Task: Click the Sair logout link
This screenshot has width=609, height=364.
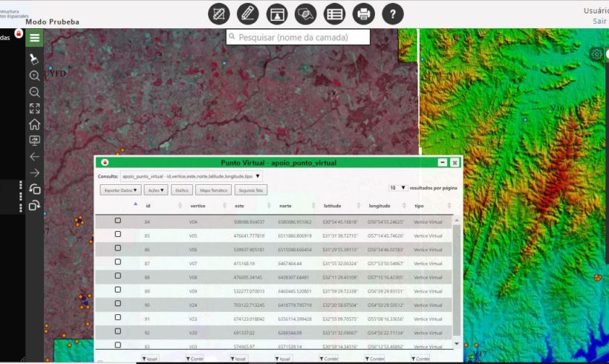Action: (599, 21)
